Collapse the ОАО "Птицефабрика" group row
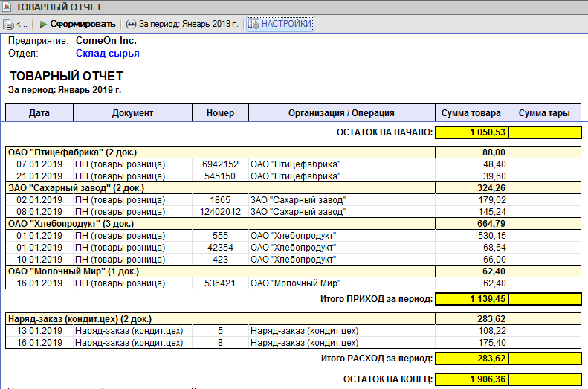Image resolution: width=588 pixels, height=389 pixels. [x=293, y=152]
